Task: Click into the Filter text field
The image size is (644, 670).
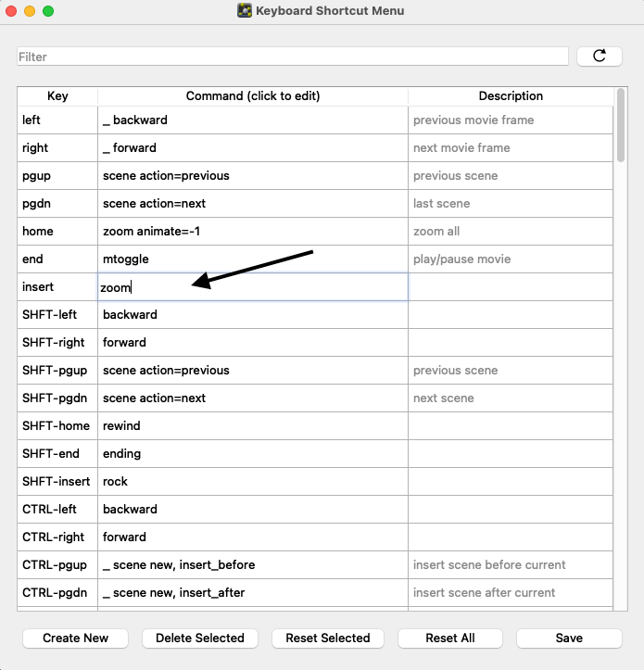Action: 293,57
